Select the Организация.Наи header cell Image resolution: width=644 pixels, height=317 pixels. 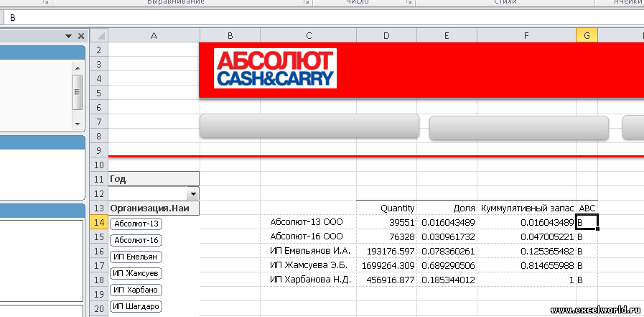coord(154,208)
